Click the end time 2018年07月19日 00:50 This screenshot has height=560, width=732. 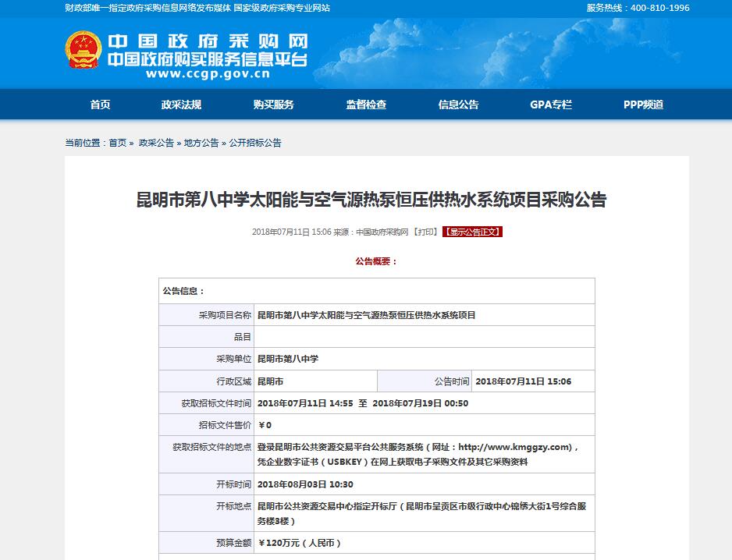click(x=420, y=403)
